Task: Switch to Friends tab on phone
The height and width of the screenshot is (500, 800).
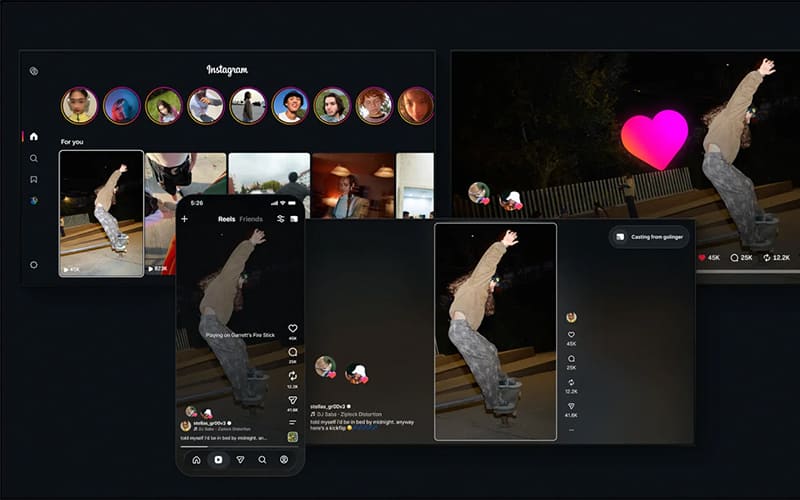Action: (251, 219)
